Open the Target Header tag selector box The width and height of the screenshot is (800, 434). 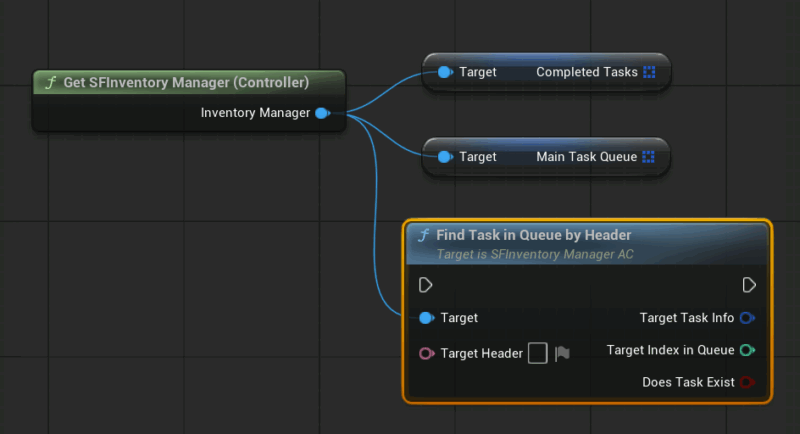(538, 353)
